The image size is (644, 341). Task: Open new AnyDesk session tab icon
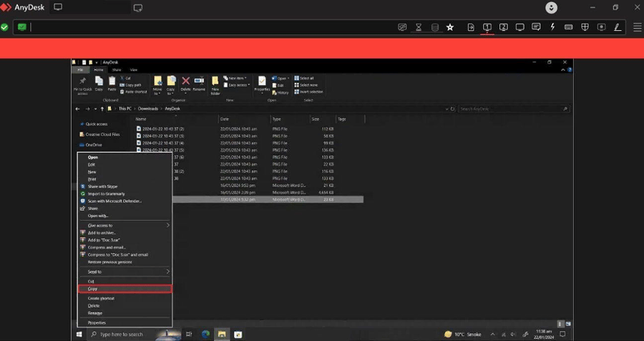(138, 7)
